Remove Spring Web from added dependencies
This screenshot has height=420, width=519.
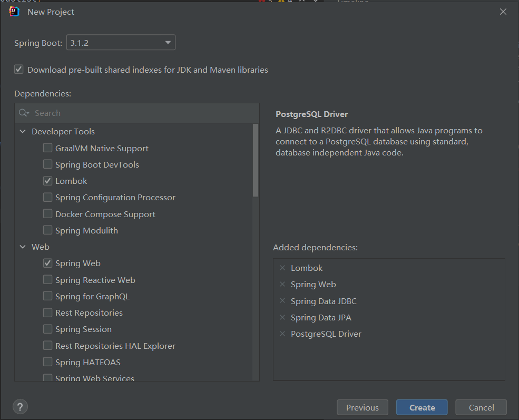pyautogui.click(x=282, y=284)
